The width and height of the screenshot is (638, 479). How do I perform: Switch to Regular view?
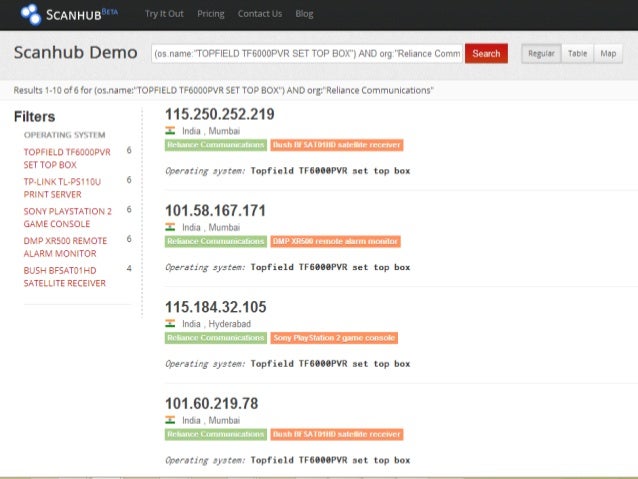(541, 53)
